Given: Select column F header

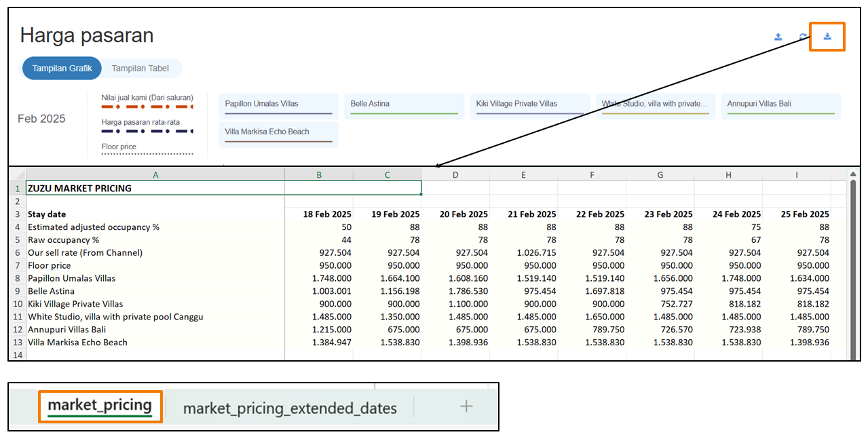Looking at the screenshot, I should [592, 175].
